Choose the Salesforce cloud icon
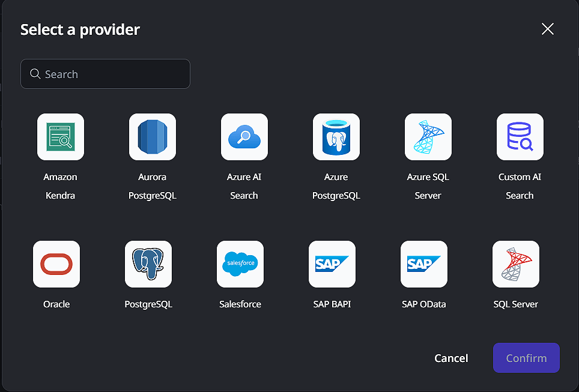Image resolution: width=579 pixels, height=392 pixels. (240, 264)
